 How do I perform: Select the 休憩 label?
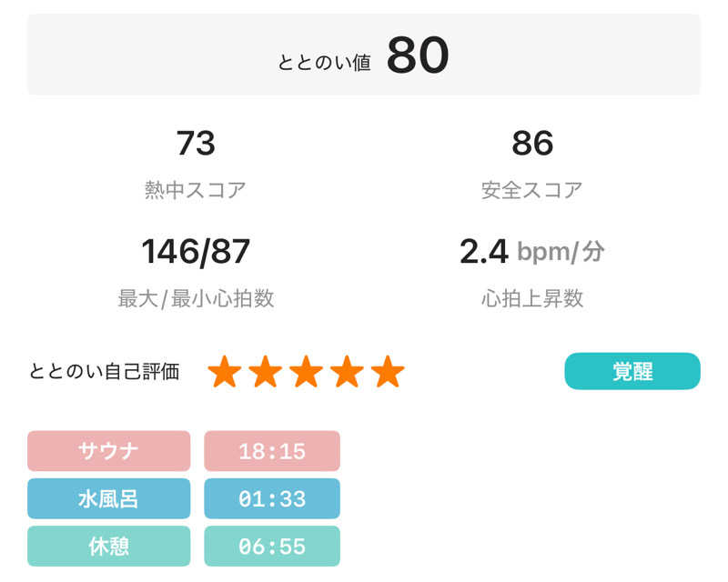click(109, 546)
